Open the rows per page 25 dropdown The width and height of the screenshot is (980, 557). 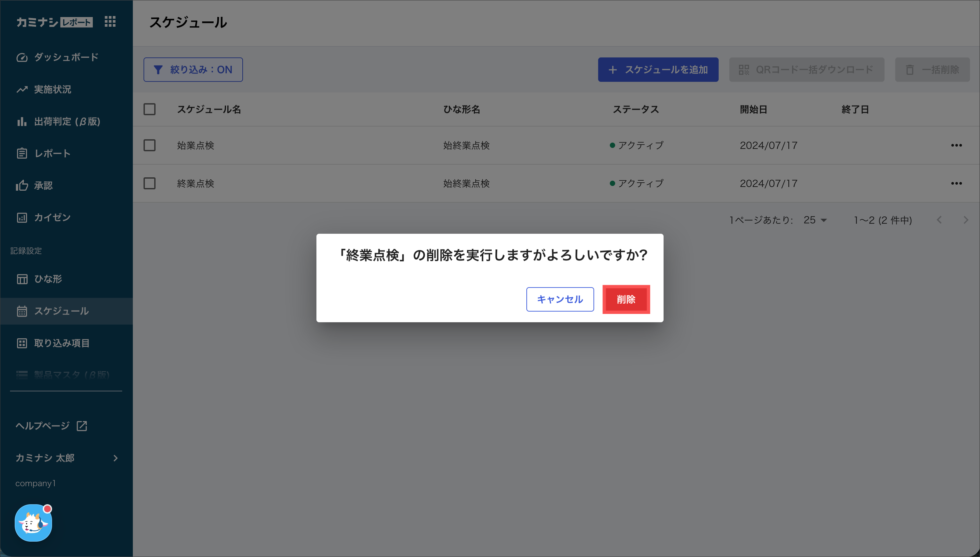coord(815,220)
